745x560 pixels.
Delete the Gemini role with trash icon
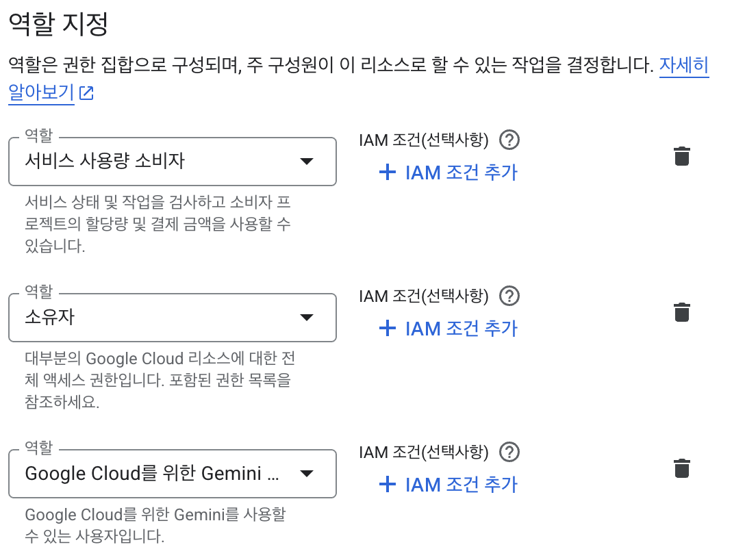681,468
